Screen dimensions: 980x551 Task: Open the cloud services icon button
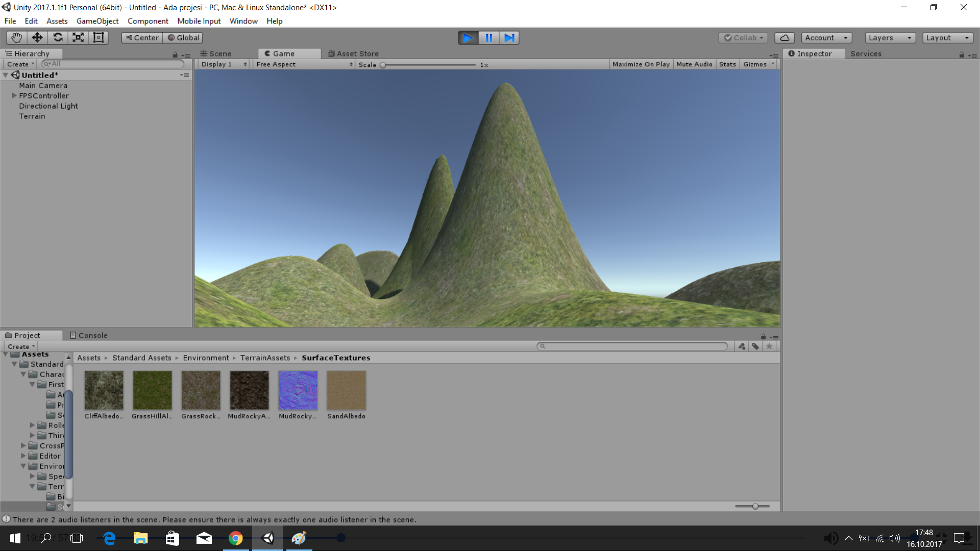(x=785, y=38)
